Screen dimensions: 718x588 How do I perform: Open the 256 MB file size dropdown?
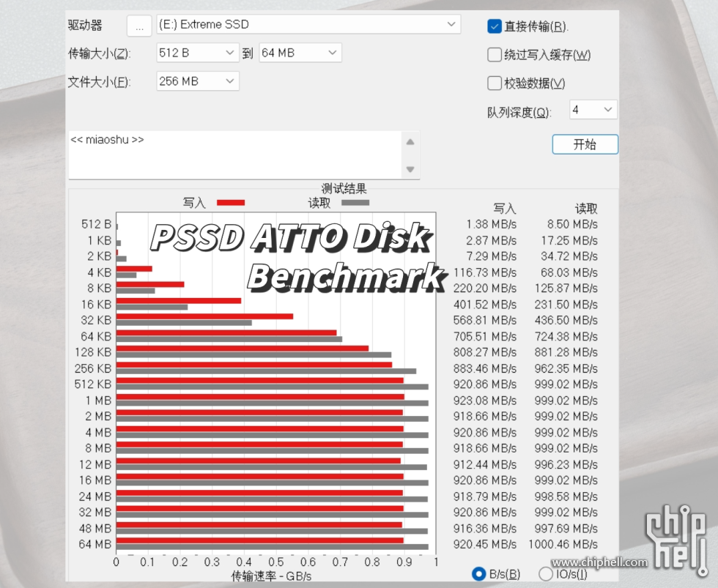coord(197,81)
